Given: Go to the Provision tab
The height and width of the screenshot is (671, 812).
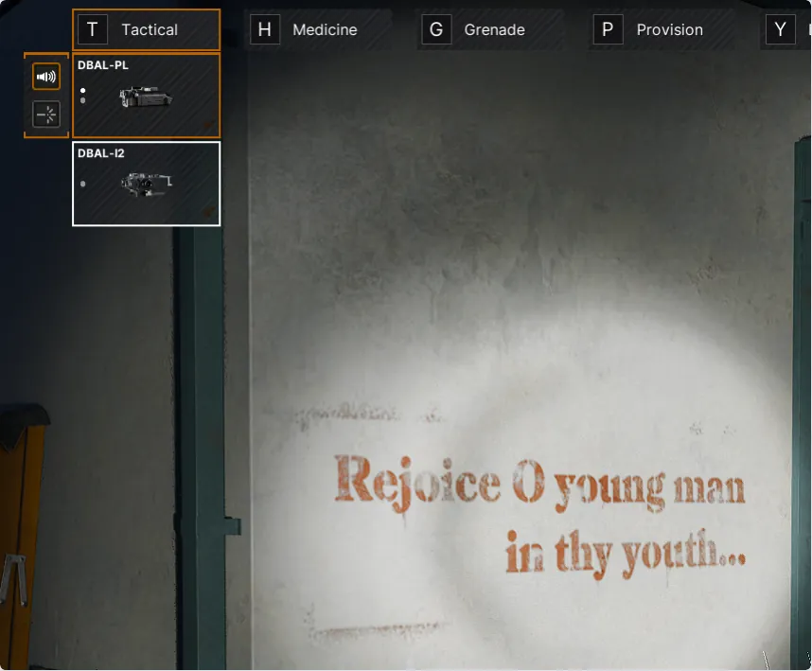Looking at the screenshot, I should pos(662,29).
